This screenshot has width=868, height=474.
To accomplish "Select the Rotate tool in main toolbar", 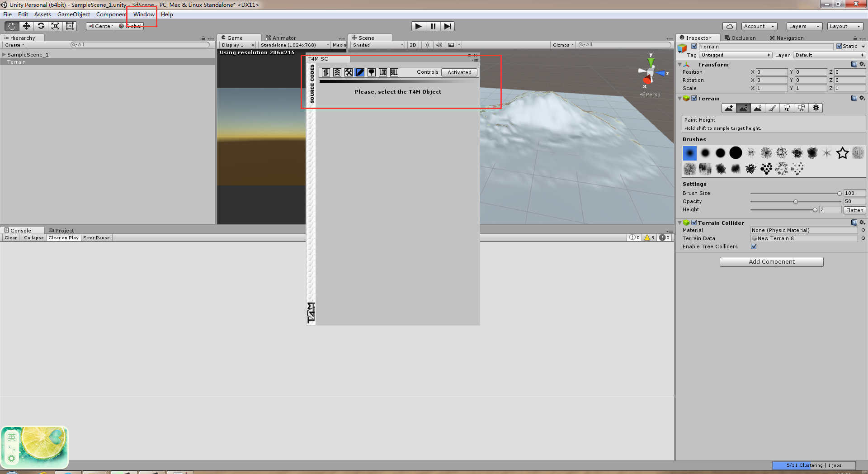I will pyautogui.click(x=41, y=26).
